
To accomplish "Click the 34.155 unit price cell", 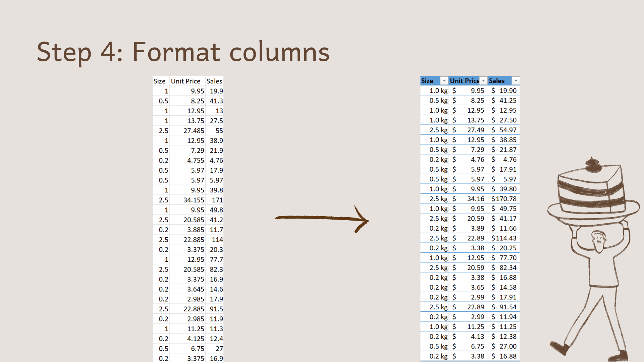I will 194,200.
